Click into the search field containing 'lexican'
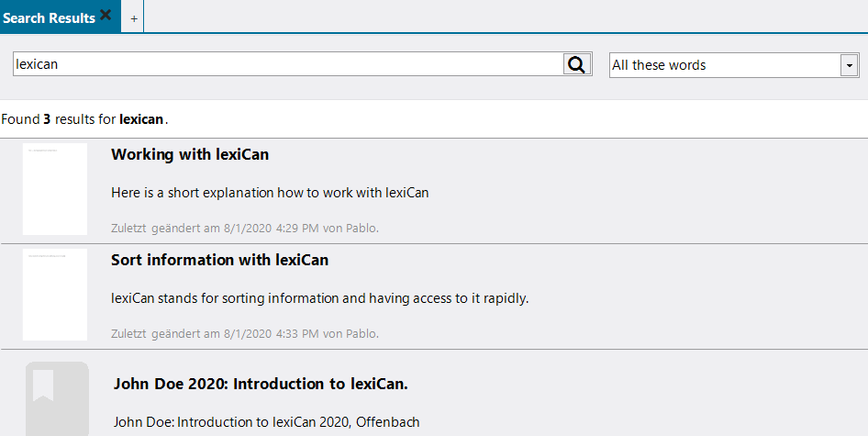Screen dimensions: 868x436 pos(286,64)
